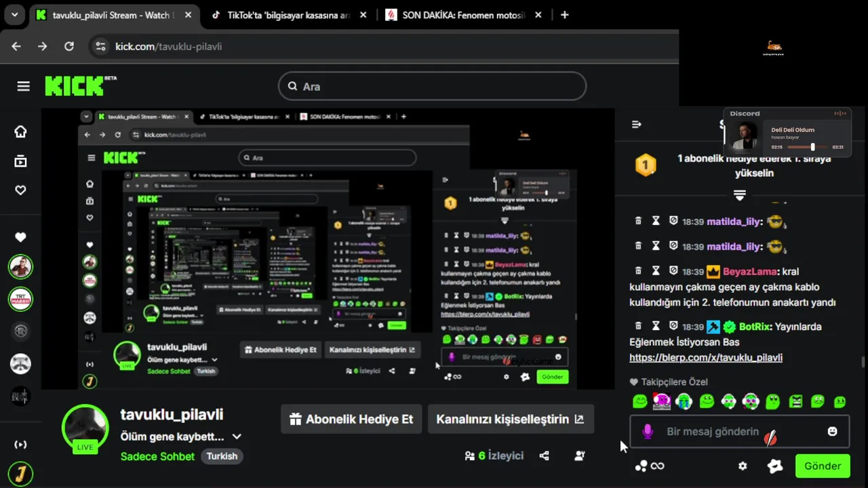The image size is (868, 488).
Task: Close the SON DAKİKA browser tab
Action: pyautogui.click(x=539, y=15)
